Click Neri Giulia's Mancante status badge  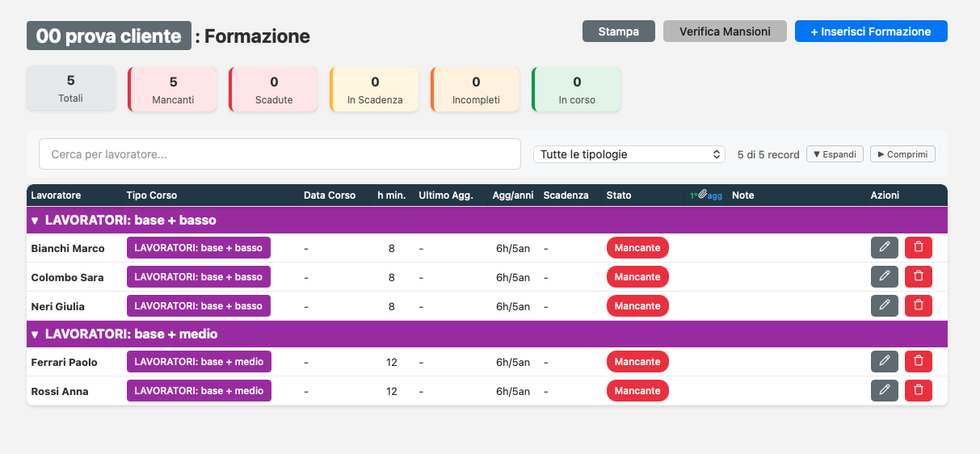(x=637, y=306)
